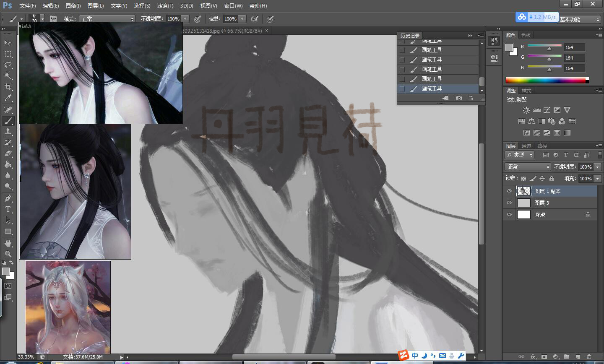Open the layer 不透明度 dropdown arrow
This screenshot has height=364, width=604.
coord(598,167)
